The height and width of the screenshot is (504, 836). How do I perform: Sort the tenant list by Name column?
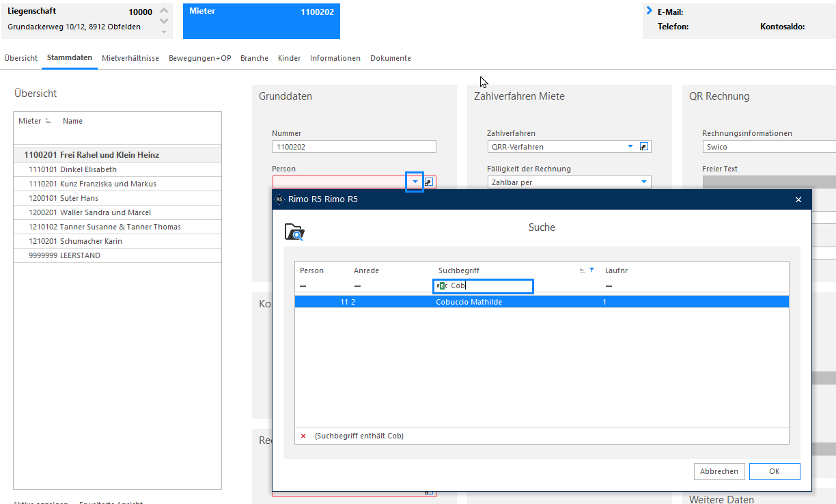[x=72, y=121]
